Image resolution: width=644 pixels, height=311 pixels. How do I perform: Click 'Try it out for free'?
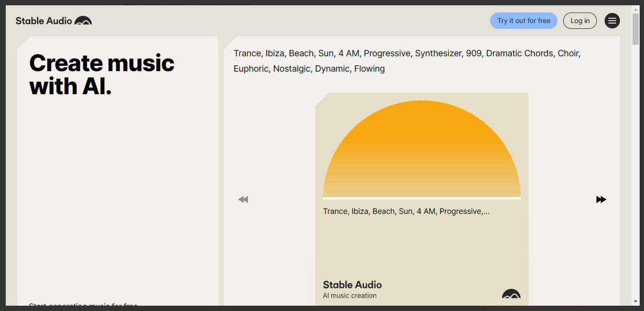tap(523, 21)
